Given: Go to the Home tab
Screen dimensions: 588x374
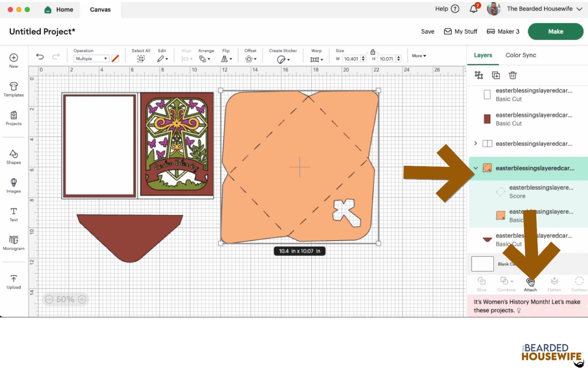Looking at the screenshot, I should click(x=59, y=10).
